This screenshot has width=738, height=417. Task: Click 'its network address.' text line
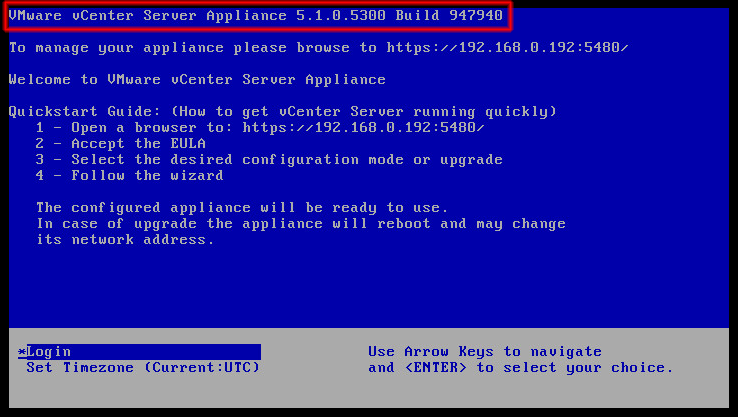pos(125,240)
